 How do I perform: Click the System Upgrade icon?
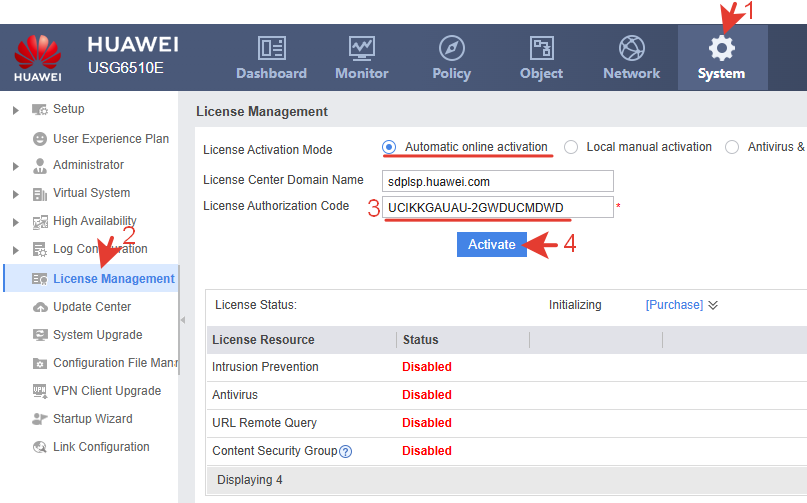pos(40,335)
